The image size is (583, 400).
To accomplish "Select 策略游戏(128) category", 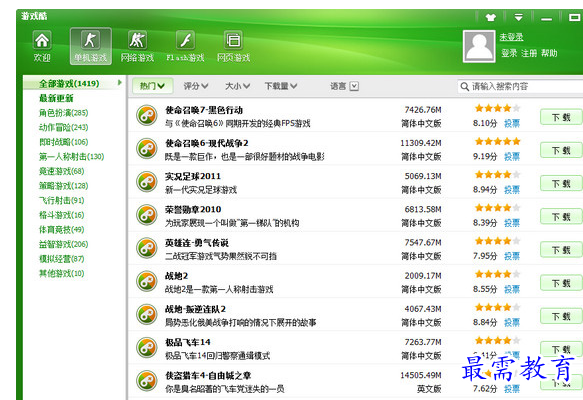I will click(64, 186).
